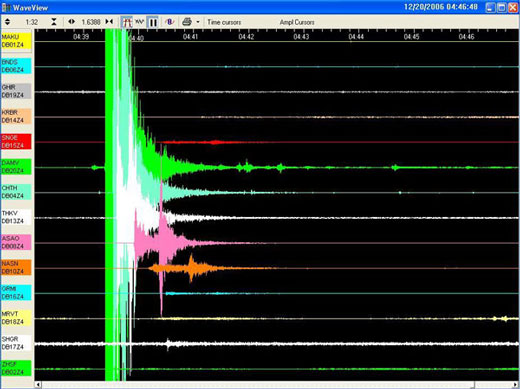Select the NASN DB10Z4 channel label
520x389 pixels.
click(x=16, y=268)
